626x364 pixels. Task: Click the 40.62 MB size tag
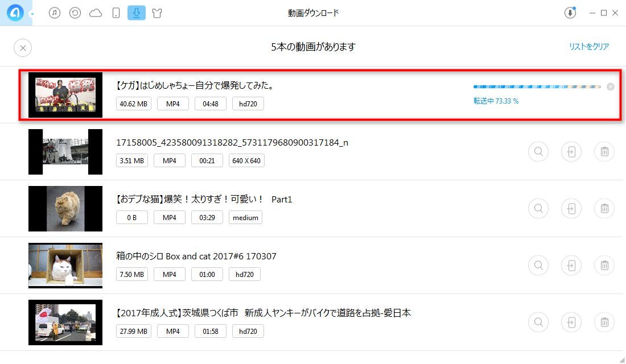[133, 104]
